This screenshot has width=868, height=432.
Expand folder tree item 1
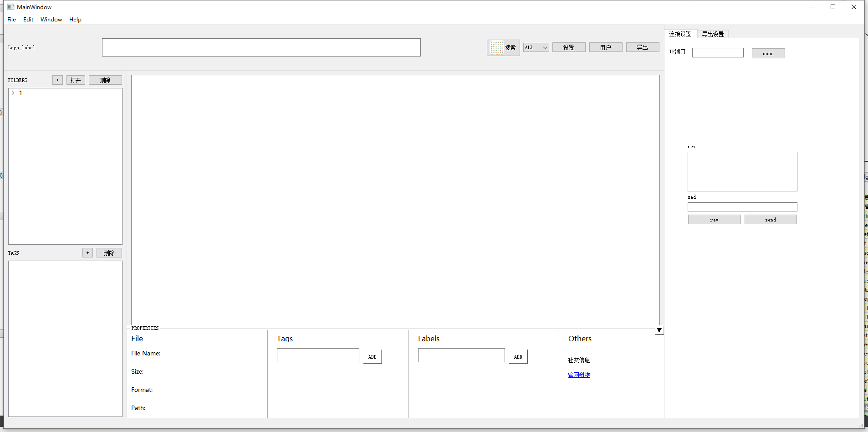pyautogui.click(x=13, y=93)
